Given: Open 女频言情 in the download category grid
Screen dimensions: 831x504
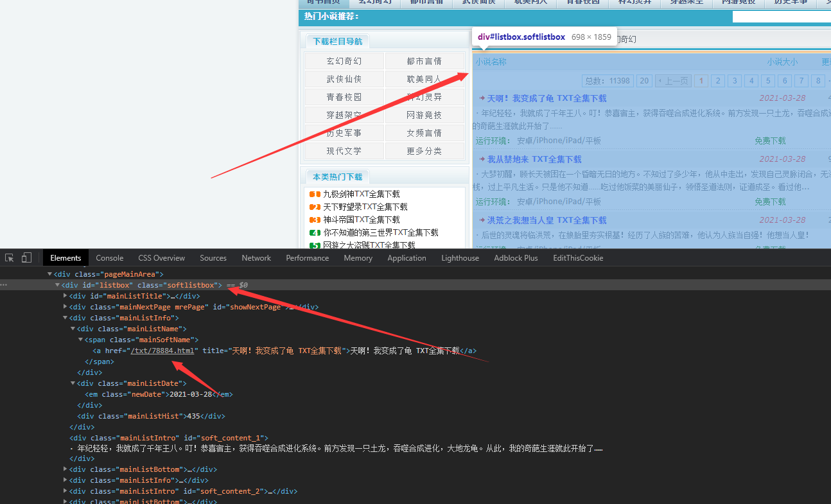Looking at the screenshot, I should click(424, 133).
